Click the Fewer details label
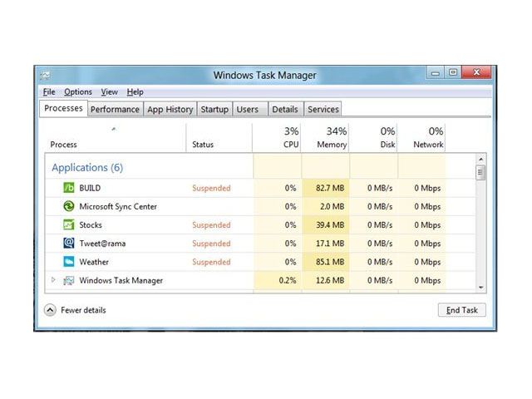 (x=83, y=310)
